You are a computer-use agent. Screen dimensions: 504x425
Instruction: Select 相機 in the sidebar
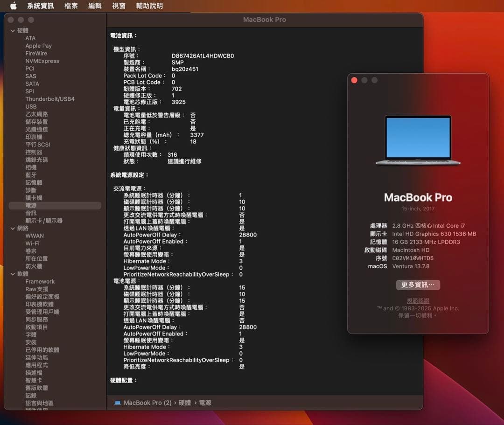pyautogui.click(x=31, y=167)
